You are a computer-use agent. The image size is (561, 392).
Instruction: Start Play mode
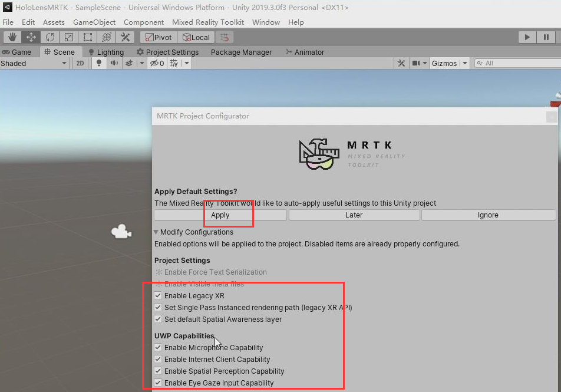point(527,37)
